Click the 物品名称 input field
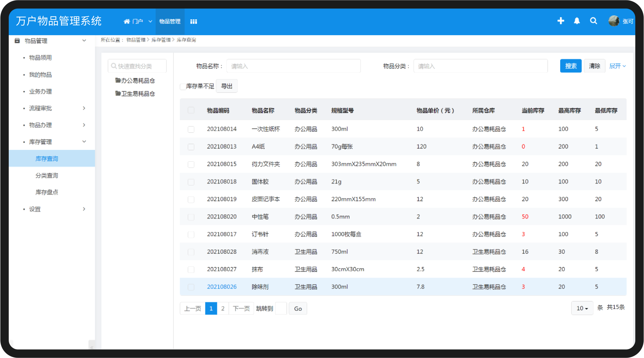Screen dimensions: 644x358 293,66
